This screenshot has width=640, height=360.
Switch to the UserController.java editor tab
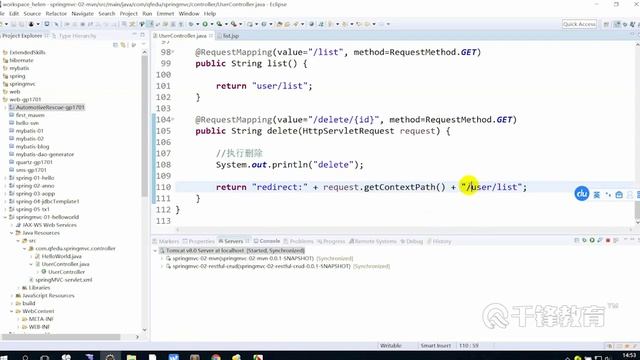tap(182, 36)
